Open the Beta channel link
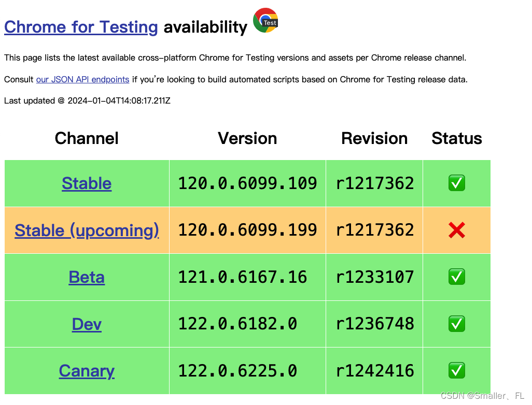 click(x=87, y=277)
